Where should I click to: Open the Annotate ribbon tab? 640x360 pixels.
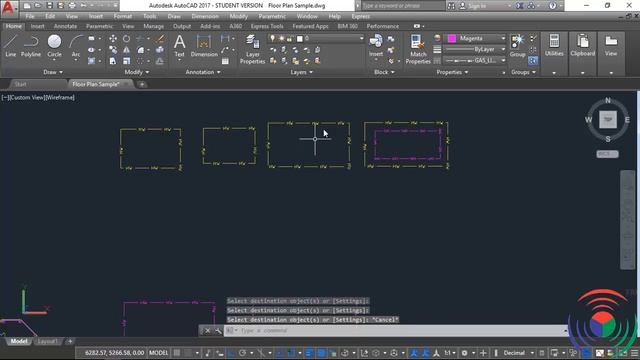coord(65,26)
